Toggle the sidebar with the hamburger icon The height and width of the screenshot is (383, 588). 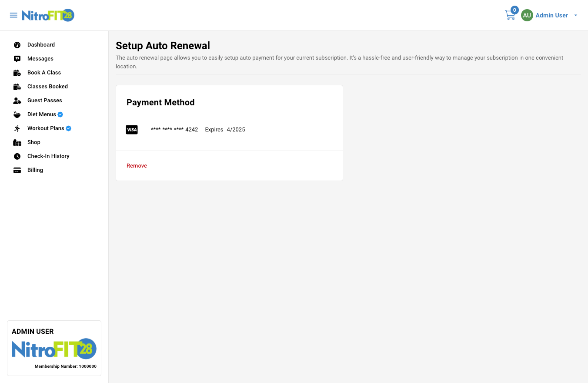(x=13, y=15)
